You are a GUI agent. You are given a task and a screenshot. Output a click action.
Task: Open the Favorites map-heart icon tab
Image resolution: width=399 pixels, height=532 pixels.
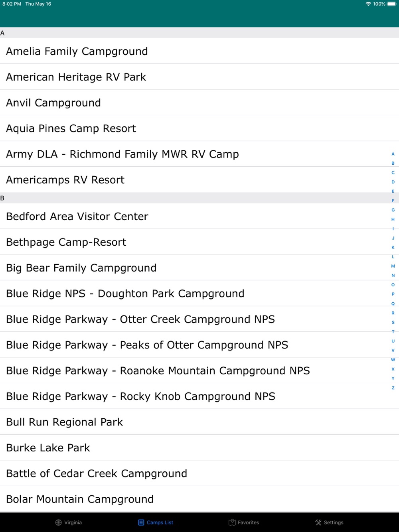pyautogui.click(x=232, y=522)
